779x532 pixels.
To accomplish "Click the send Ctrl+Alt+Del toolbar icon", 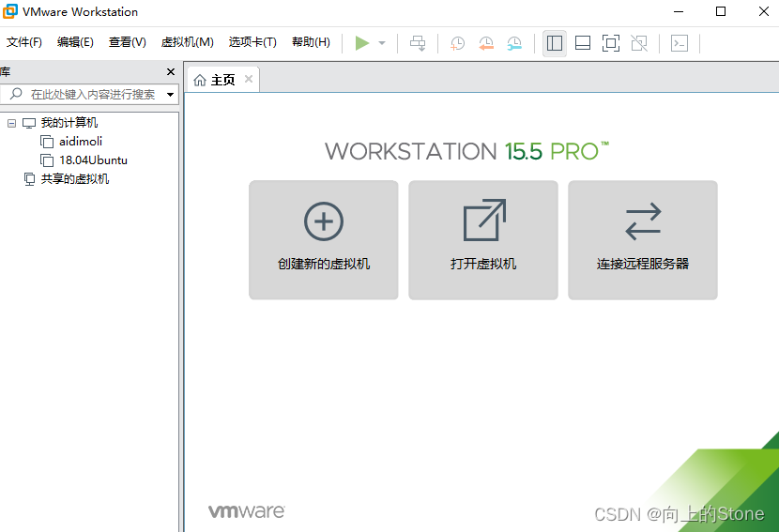I will pyautogui.click(x=418, y=43).
